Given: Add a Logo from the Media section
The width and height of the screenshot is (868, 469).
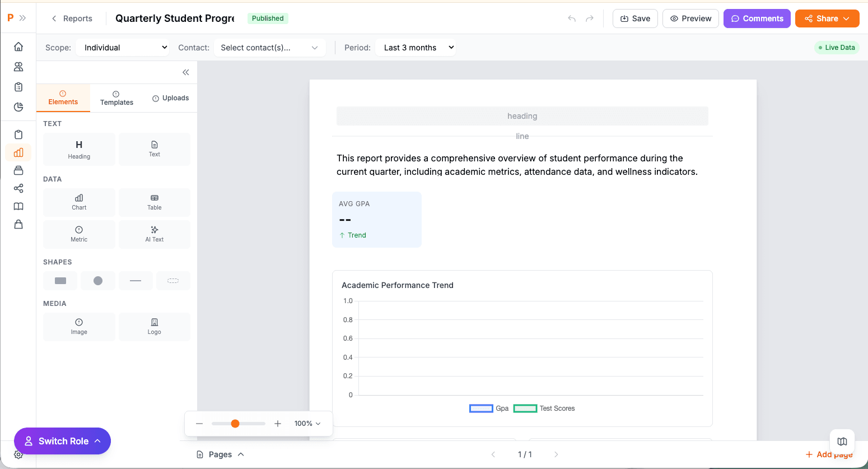Looking at the screenshot, I should tap(154, 327).
